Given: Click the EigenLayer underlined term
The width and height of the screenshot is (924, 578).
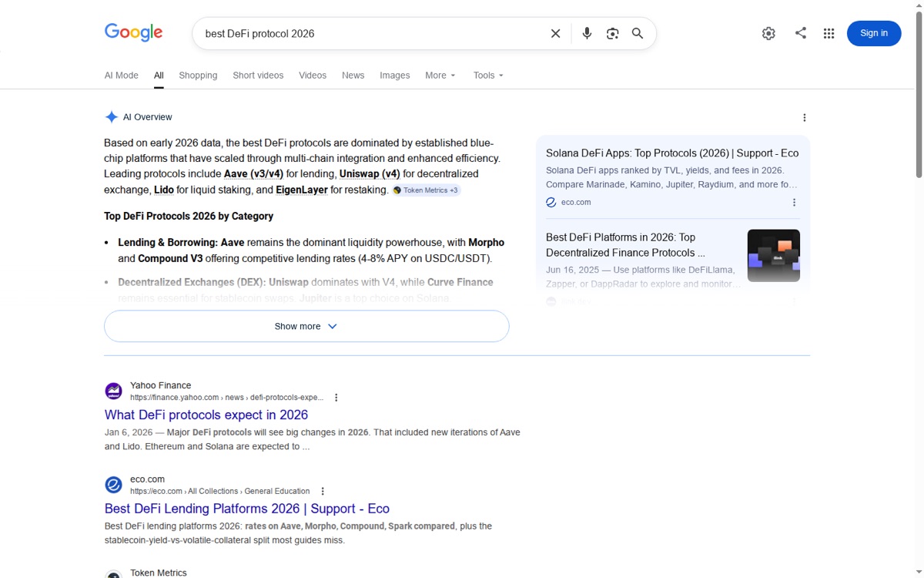Looking at the screenshot, I should (x=302, y=190).
